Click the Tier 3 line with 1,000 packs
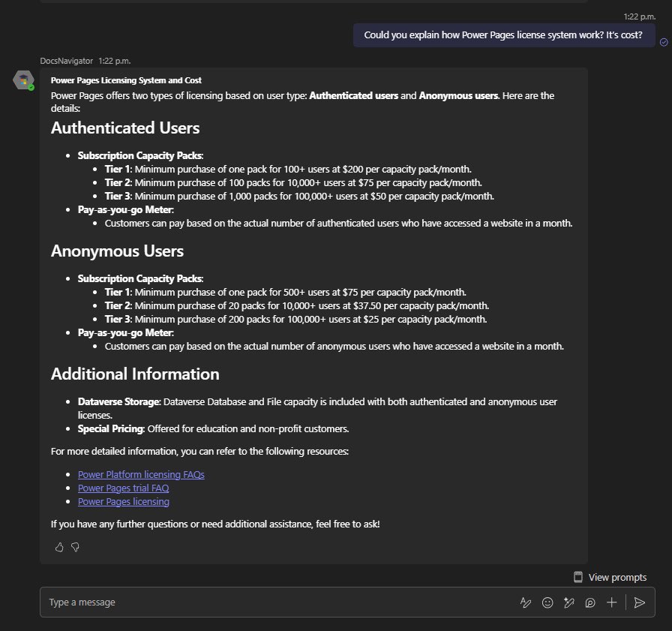 pos(299,197)
